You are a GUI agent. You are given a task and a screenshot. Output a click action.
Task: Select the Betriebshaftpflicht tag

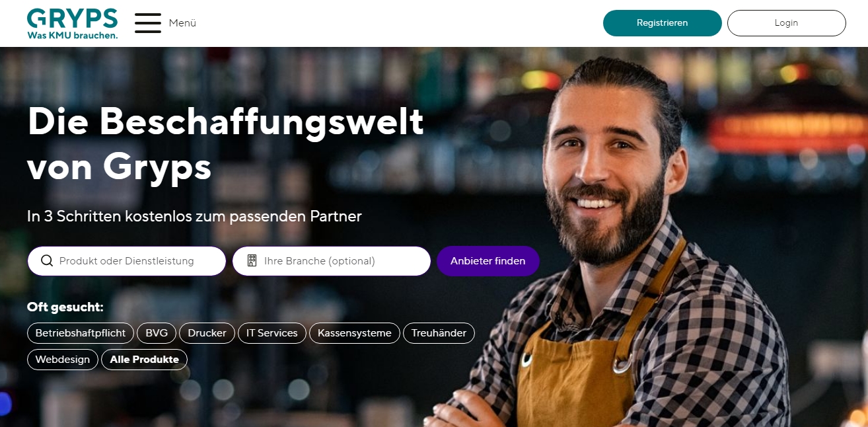pos(81,333)
